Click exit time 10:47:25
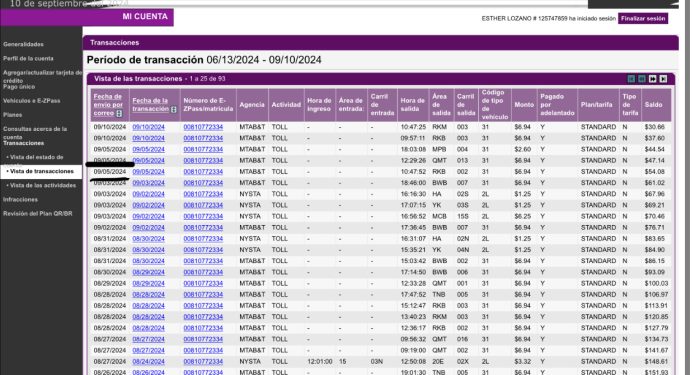Image resolution: width=695 pixels, height=375 pixels. tap(413, 127)
